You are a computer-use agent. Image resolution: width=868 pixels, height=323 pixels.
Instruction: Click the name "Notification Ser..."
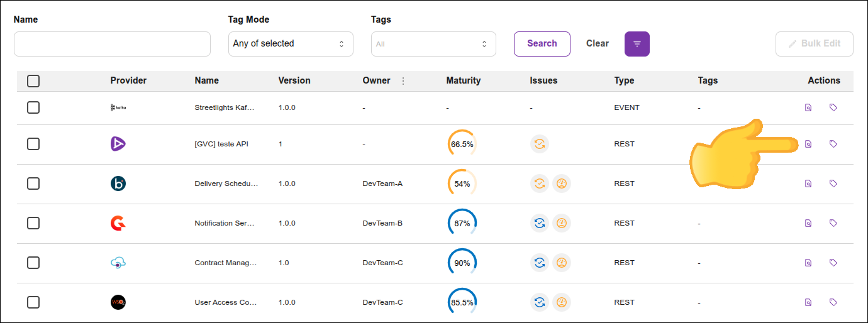(225, 223)
